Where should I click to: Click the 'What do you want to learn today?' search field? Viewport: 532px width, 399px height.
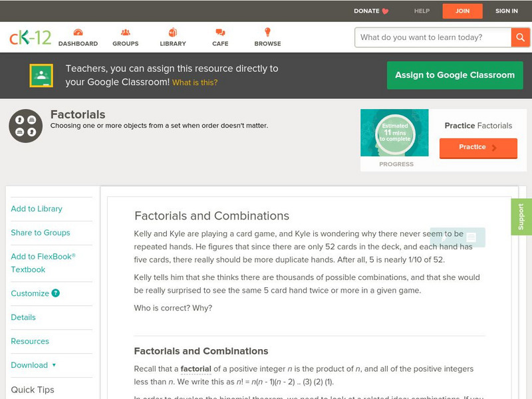click(x=433, y=37)
